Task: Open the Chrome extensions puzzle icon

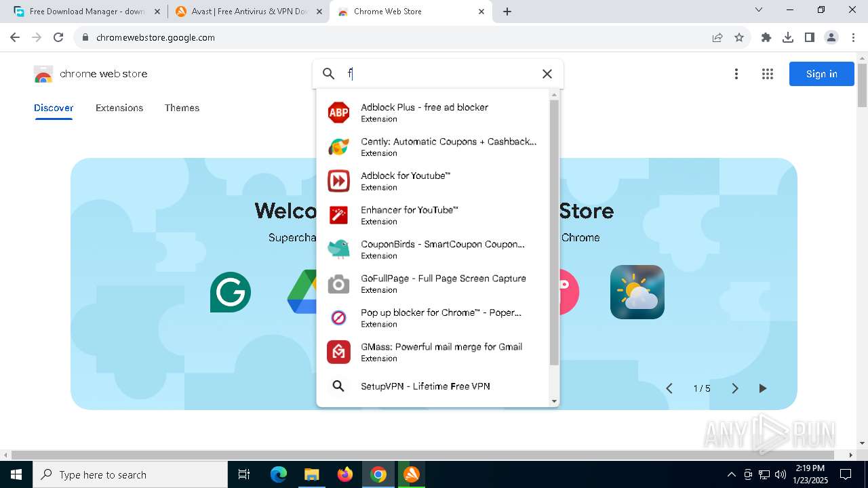Action: [766, 37]
